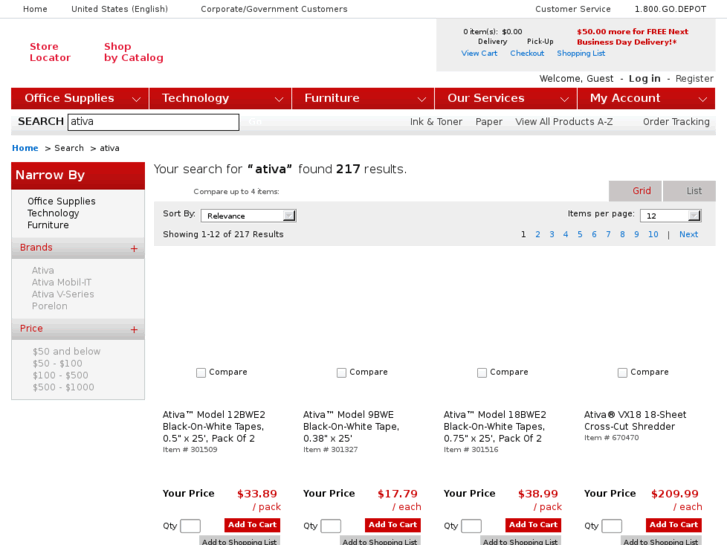
Task: Add Model 12BWE2 tapes to cart
Action: point(252,525)
